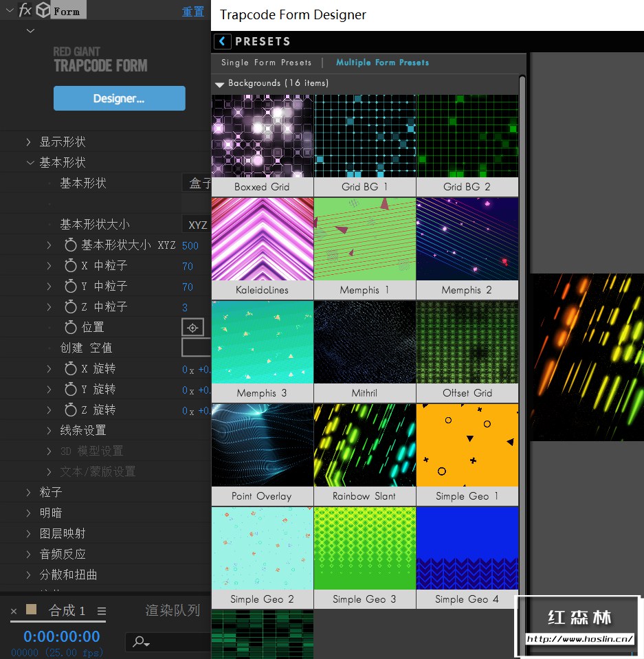Viewport: 644px width, 659px height.
Task: Select the Z 中粒子 value 3
Action: 185,308
